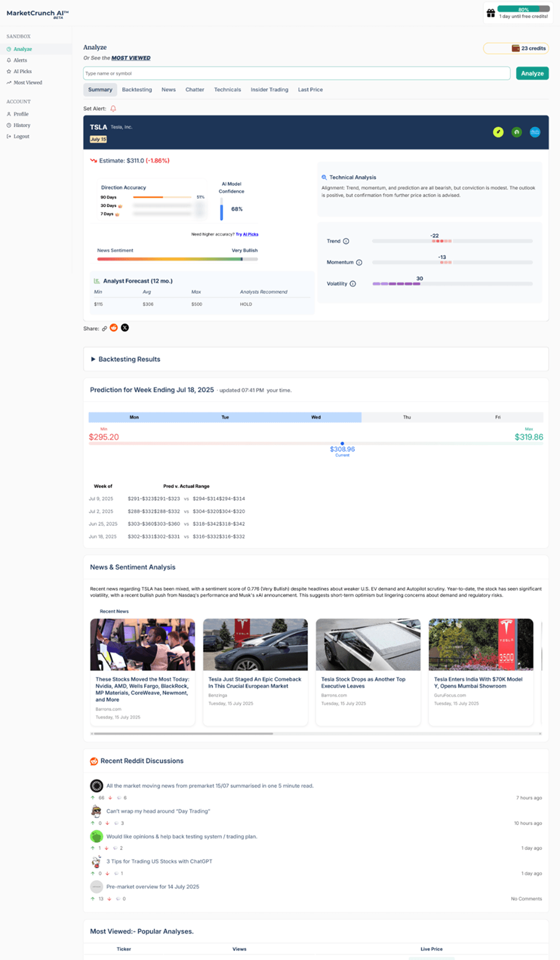Share analysis on Reddit

[x=113, y=328]
